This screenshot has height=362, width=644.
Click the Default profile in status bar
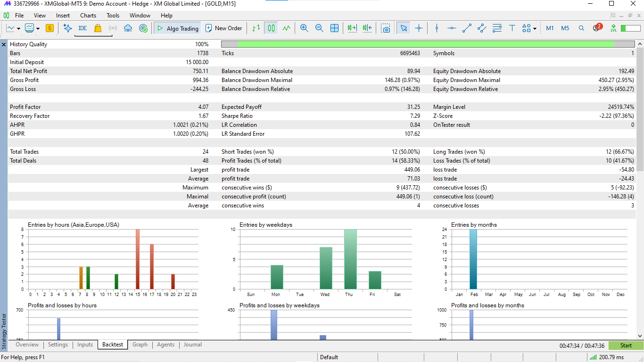[329, 357]
